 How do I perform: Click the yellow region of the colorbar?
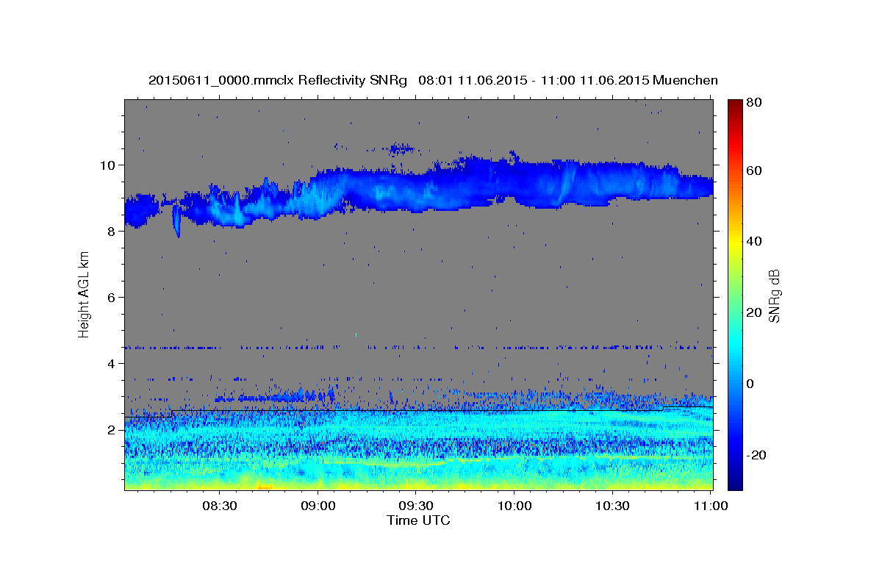click(735, 243)
